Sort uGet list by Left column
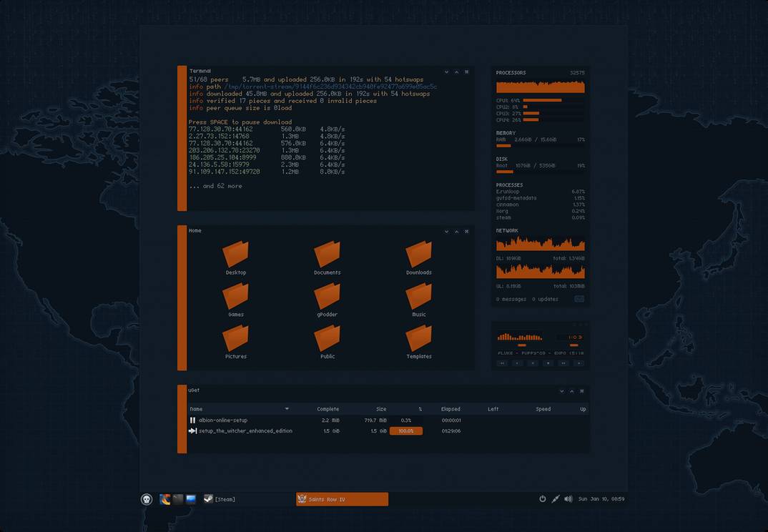768x532 pixels. click(493, 409)
